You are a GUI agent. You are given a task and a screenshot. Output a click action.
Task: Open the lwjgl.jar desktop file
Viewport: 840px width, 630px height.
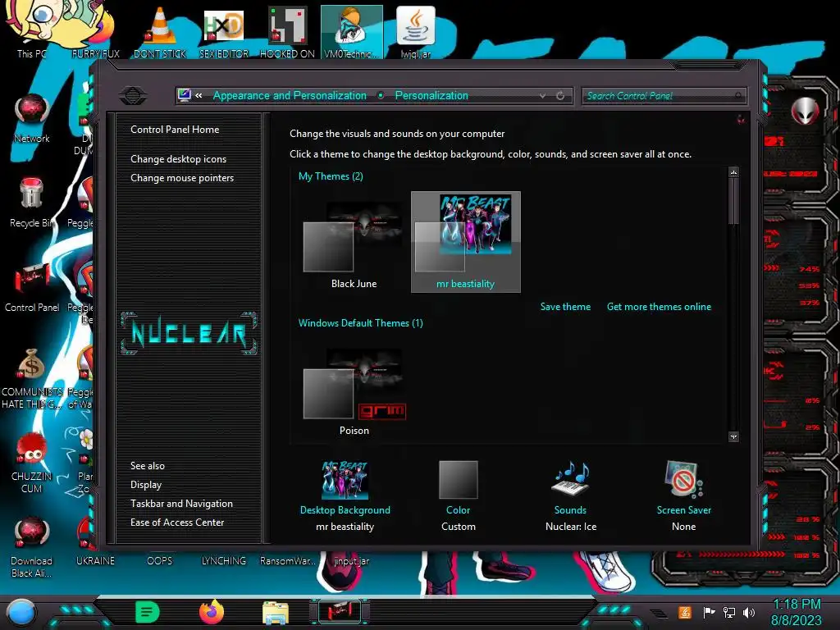pos(416,32)
